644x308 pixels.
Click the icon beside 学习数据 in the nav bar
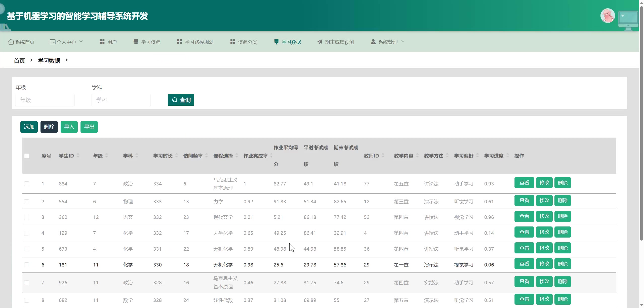click(x=276, y=42)
